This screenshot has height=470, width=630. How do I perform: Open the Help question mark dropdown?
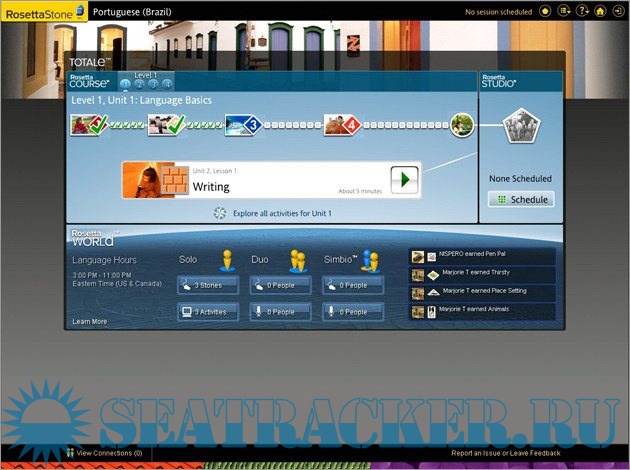(x=583, y=11)
